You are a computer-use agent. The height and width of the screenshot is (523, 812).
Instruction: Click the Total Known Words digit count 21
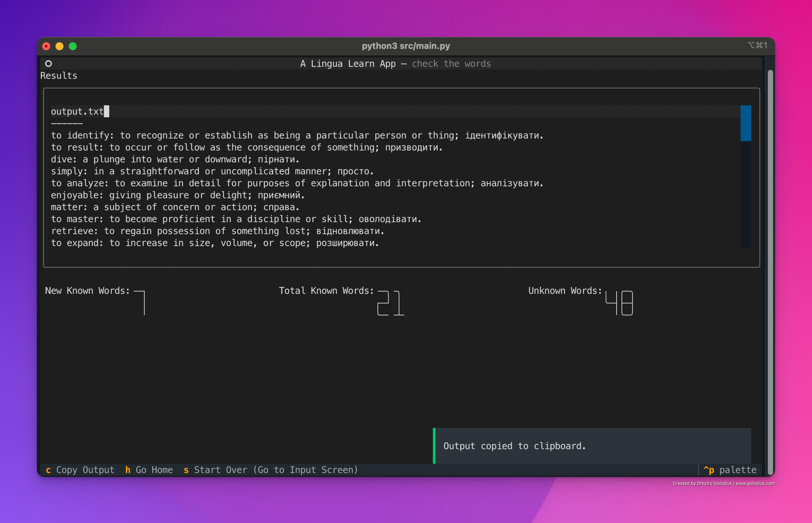point(391,303)
